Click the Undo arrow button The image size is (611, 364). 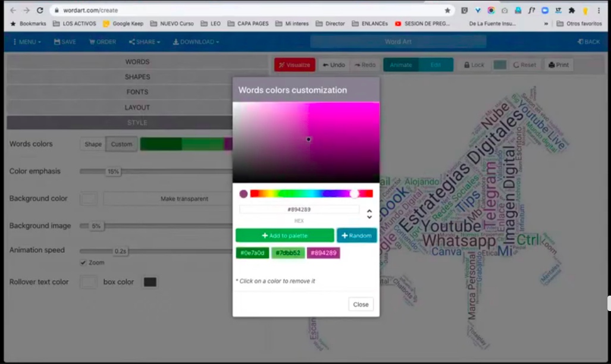tap(333, 65)
